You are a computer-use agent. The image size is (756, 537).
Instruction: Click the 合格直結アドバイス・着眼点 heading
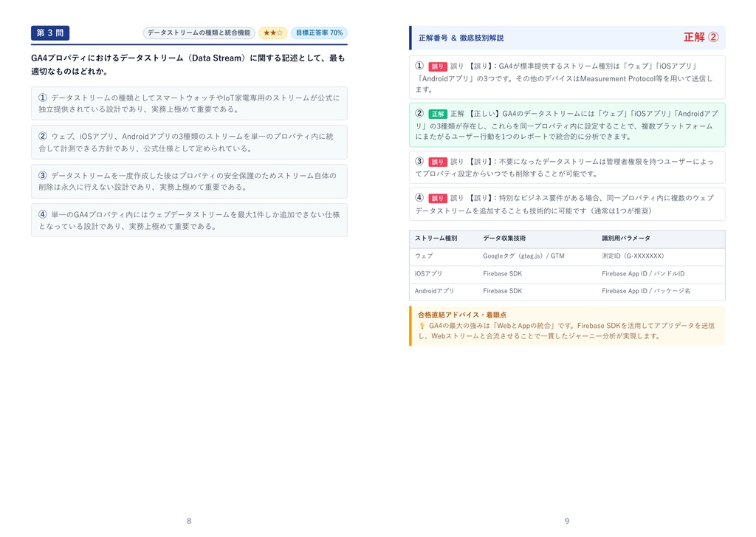[x=462, y=315]
